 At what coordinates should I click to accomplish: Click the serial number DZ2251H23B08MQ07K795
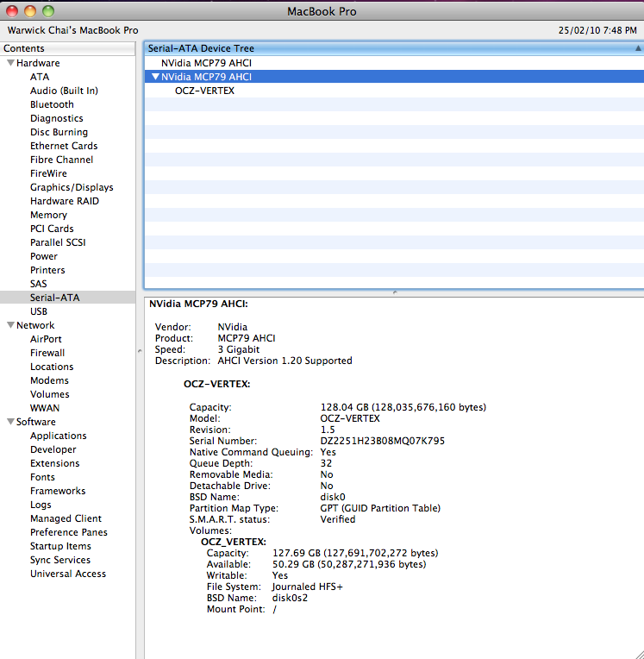pyautogui.click(x=382, y=441)
